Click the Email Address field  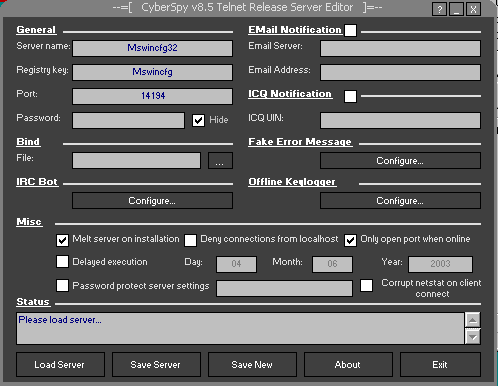(400, 72)
